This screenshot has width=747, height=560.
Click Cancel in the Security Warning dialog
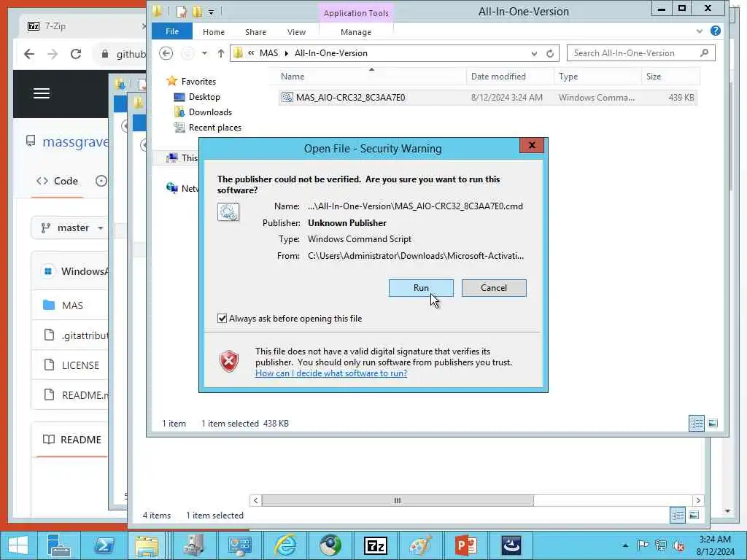pos(494,287)
